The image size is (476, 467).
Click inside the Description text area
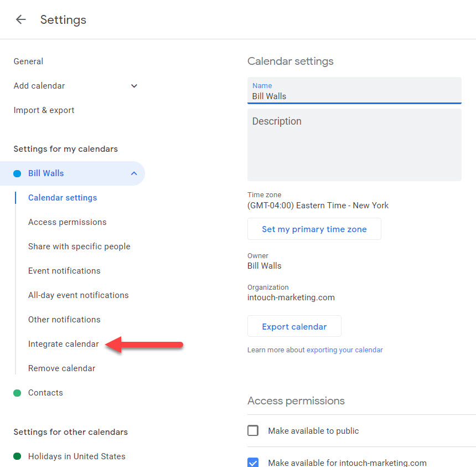(x=354, y=144)
